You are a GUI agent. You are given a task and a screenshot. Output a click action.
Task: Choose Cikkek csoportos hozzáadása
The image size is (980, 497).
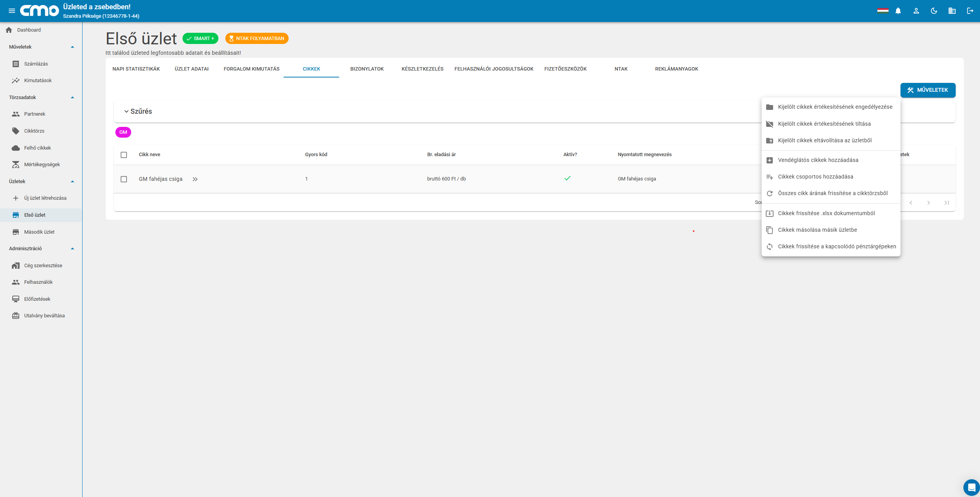[x=831, y=177]
